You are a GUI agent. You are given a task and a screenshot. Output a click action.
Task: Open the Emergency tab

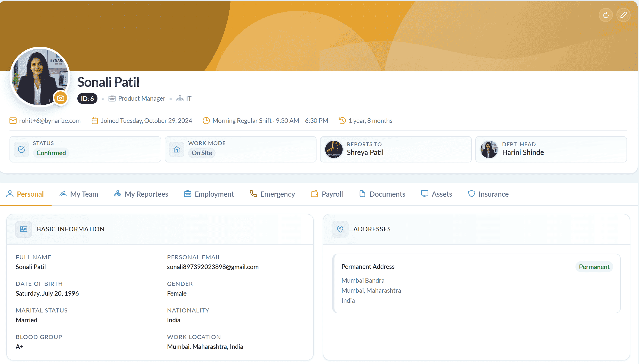point(272,194)
